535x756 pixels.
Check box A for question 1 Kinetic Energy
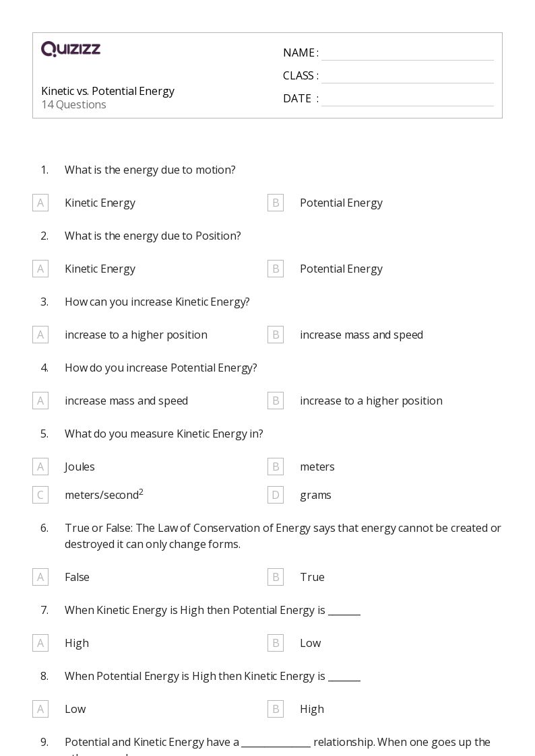[x=40, y=203]
